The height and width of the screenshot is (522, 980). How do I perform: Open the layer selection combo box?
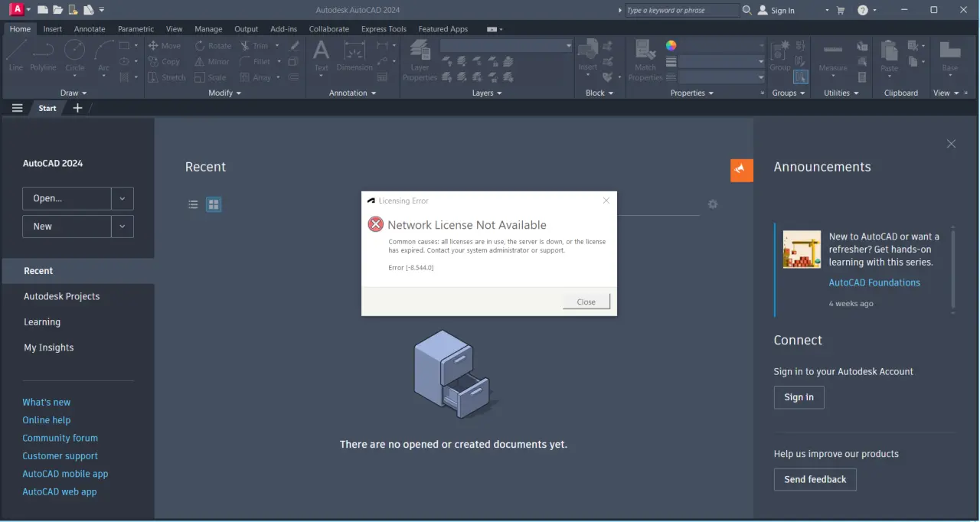point(506,46)
